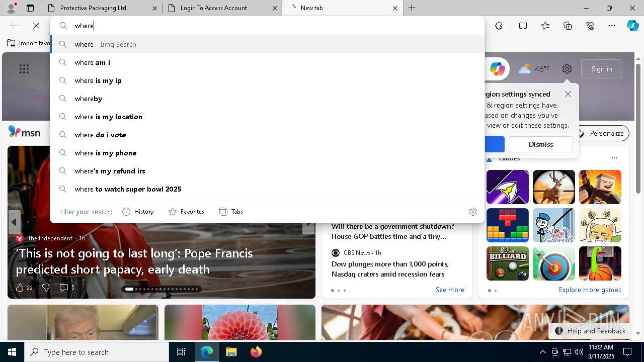Viewport: 644px width, 362px height.
Task: Pick 'where is my phone' suggestion
Action: [x=267, y=153]
